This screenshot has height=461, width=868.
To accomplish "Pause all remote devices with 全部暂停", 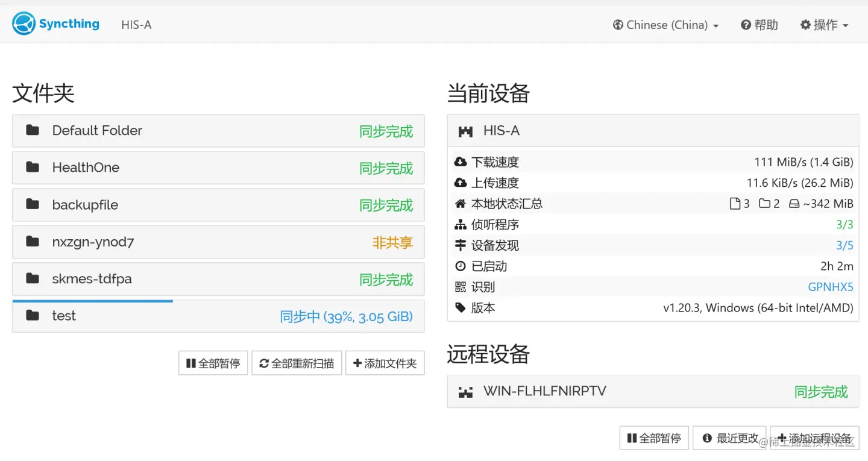I will pos(654,438).
